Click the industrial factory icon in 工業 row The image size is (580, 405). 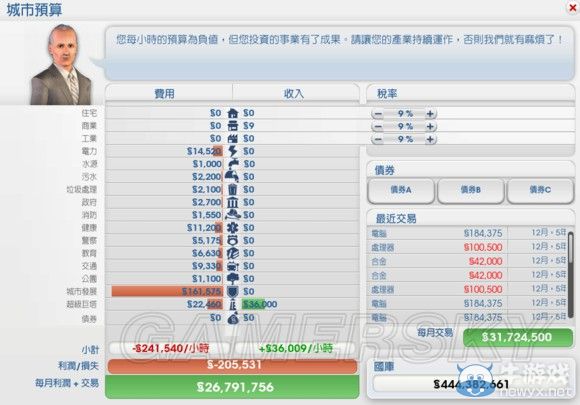tap(232, 138)
